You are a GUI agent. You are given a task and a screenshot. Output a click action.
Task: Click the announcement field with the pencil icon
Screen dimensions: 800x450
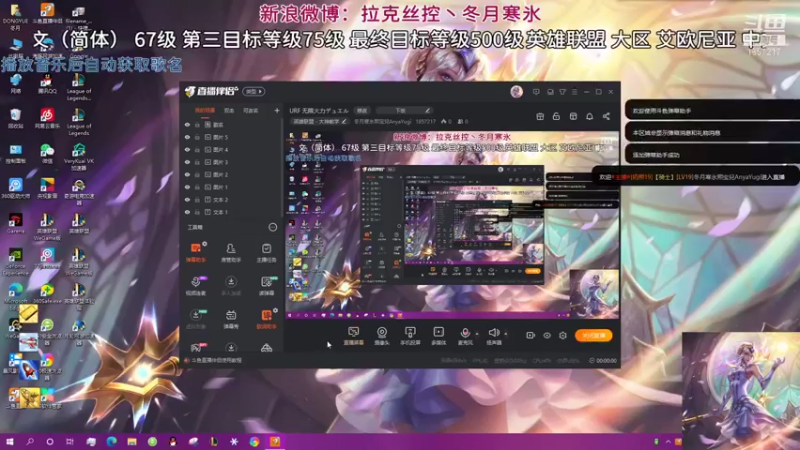404,110
